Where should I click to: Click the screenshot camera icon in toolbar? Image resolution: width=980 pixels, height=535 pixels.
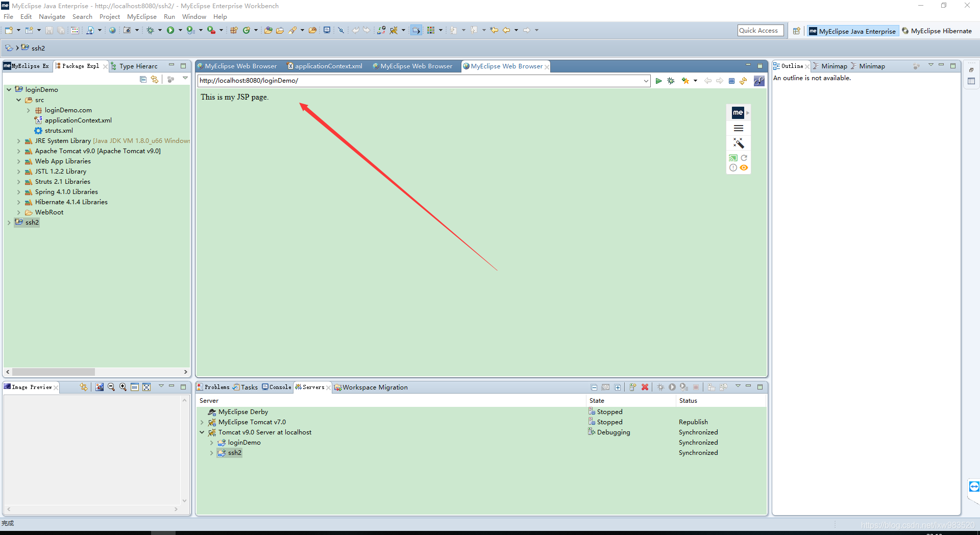[127, 30]
